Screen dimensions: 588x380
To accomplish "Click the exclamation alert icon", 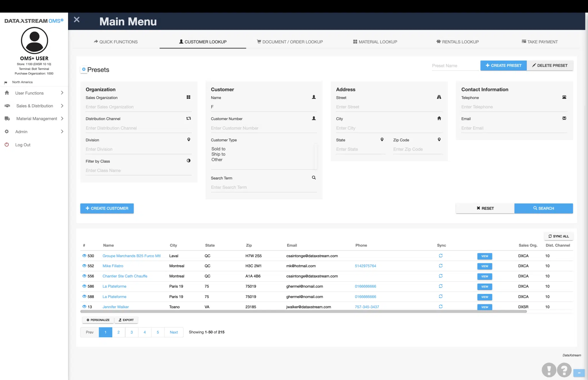I will [x=549, y=370].
